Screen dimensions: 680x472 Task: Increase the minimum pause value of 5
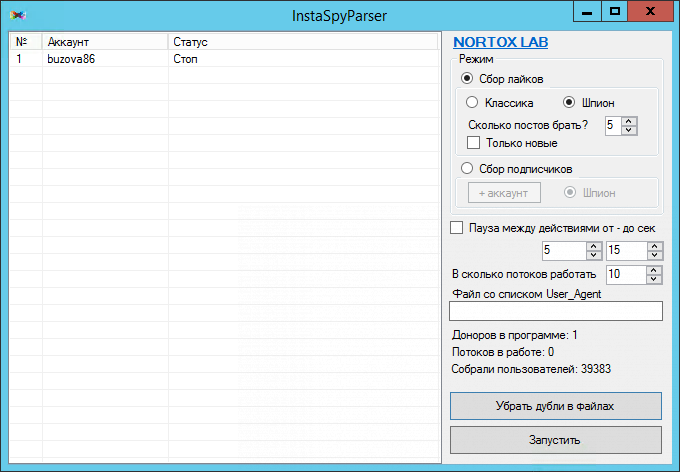[593, 246]
